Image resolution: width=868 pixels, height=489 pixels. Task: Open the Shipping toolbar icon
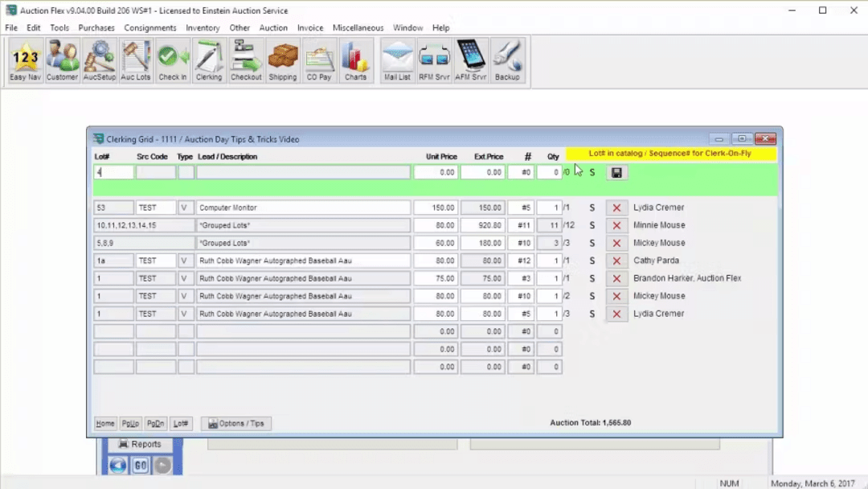(282, 60)
